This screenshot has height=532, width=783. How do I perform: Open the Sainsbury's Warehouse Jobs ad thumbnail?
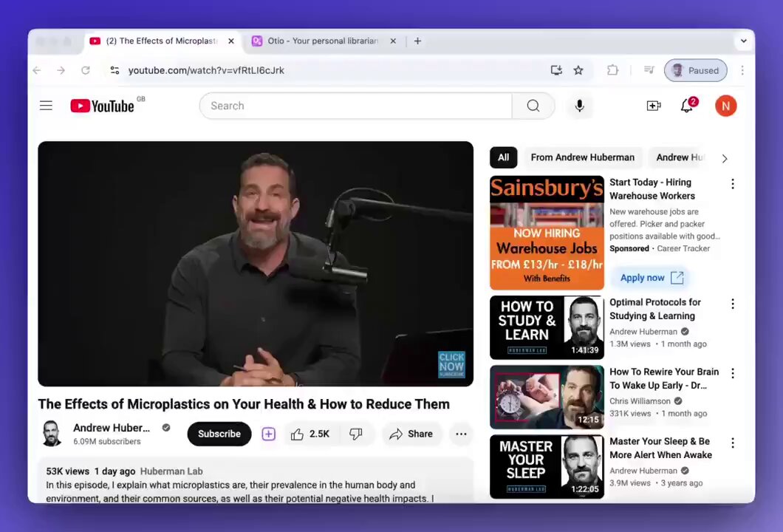(x=547, y=233)
